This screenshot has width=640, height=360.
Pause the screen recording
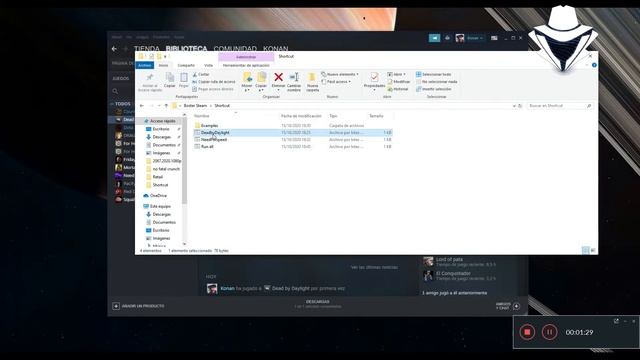pos(549,332)
